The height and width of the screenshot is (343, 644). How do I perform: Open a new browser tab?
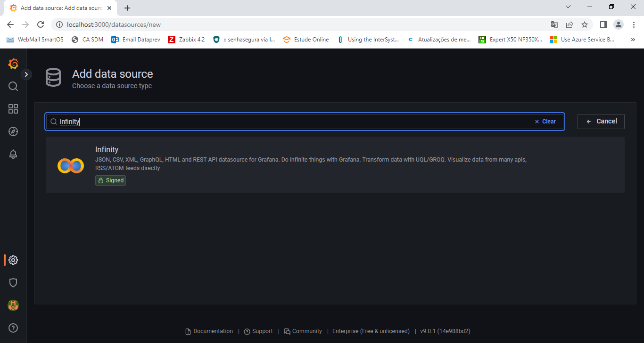pyautogui.click(x=127, y=8)
